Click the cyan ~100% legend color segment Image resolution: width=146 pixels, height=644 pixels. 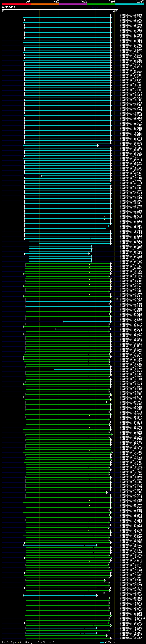[130, 4]
